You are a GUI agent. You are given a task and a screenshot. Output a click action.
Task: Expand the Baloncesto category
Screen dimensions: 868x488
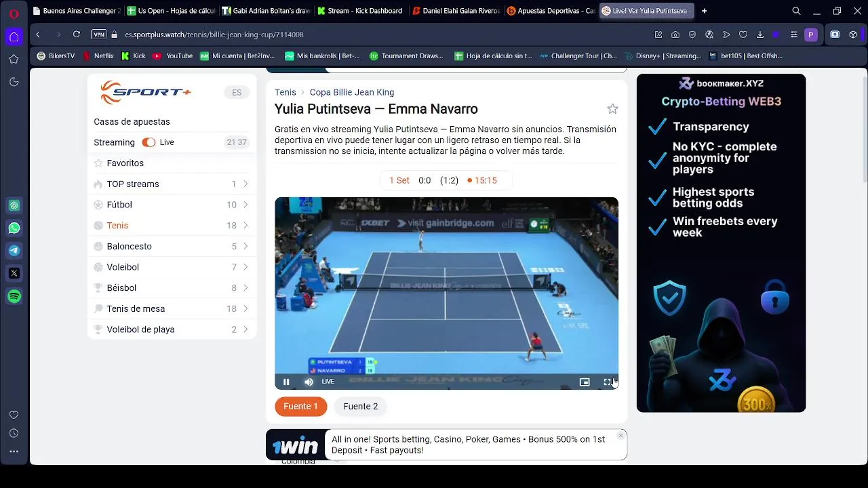click(172, 247)
